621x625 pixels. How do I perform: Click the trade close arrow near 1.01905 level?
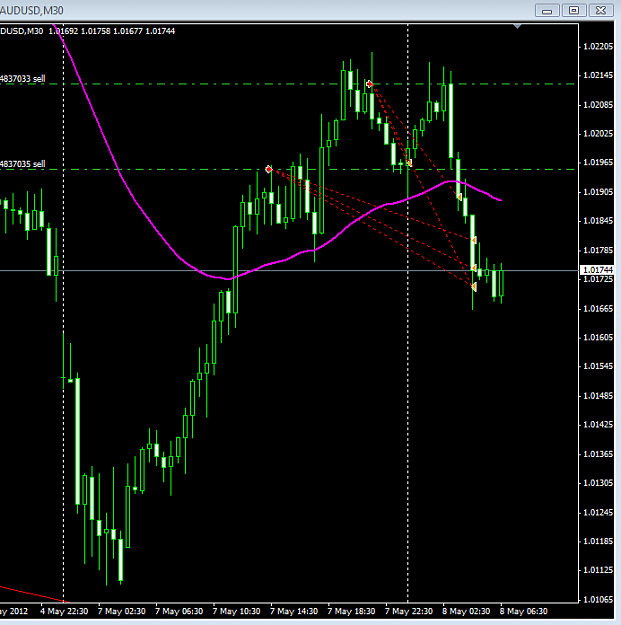[459, 197]
